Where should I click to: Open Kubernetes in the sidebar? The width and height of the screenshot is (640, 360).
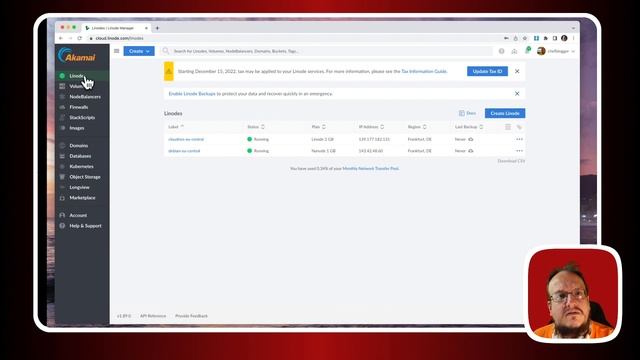coord(82,167)
